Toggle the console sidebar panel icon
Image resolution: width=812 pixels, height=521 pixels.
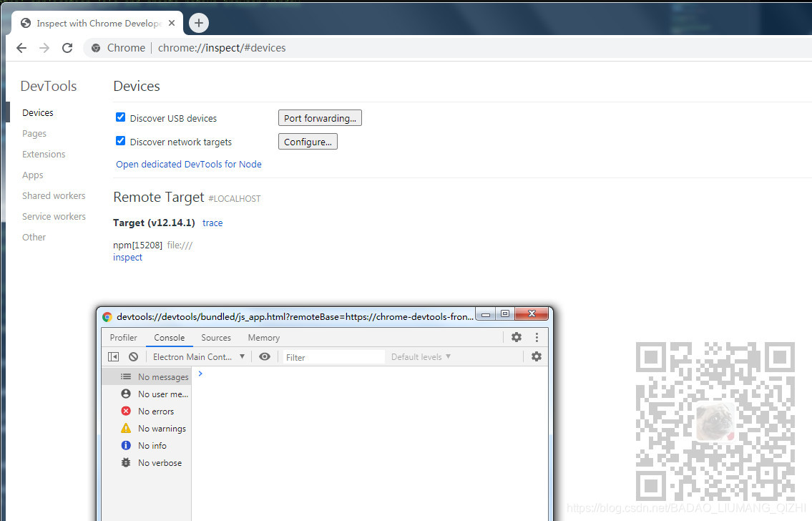click(114, 357)
